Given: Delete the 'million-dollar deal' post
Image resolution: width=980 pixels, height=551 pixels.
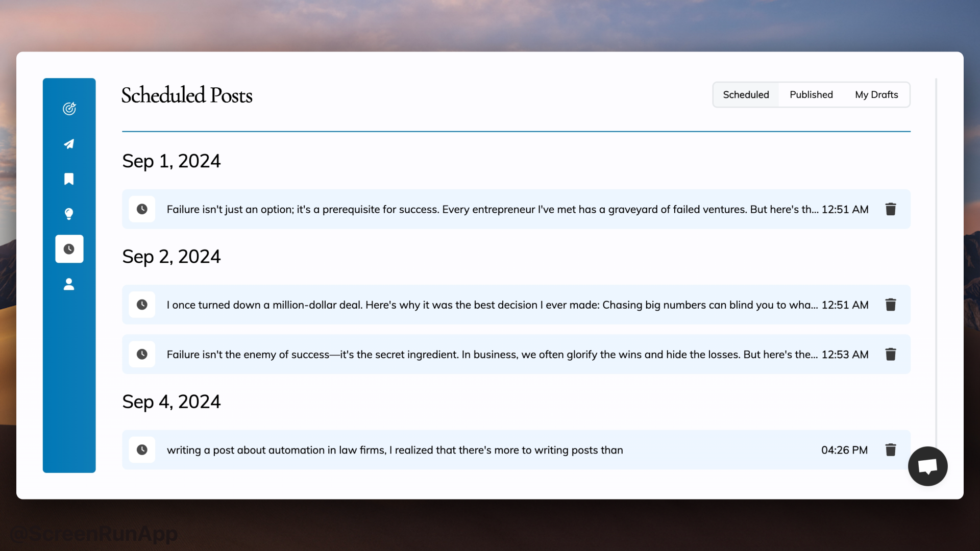Looking at the screenshot, I should pos(891,305).
